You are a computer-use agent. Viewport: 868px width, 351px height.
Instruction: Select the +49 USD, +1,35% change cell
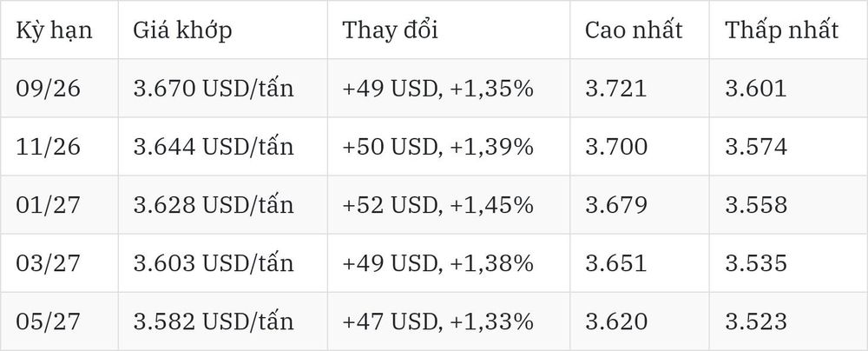449,88
